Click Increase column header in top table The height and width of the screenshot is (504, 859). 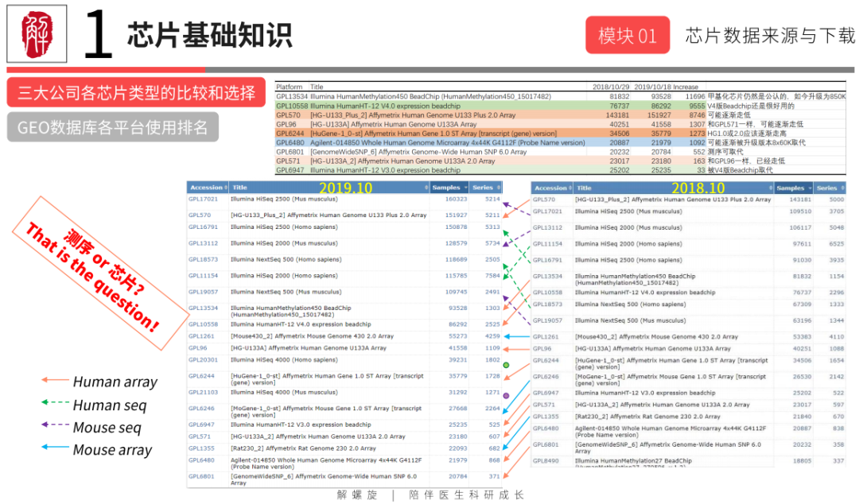[x=686, y=87]
